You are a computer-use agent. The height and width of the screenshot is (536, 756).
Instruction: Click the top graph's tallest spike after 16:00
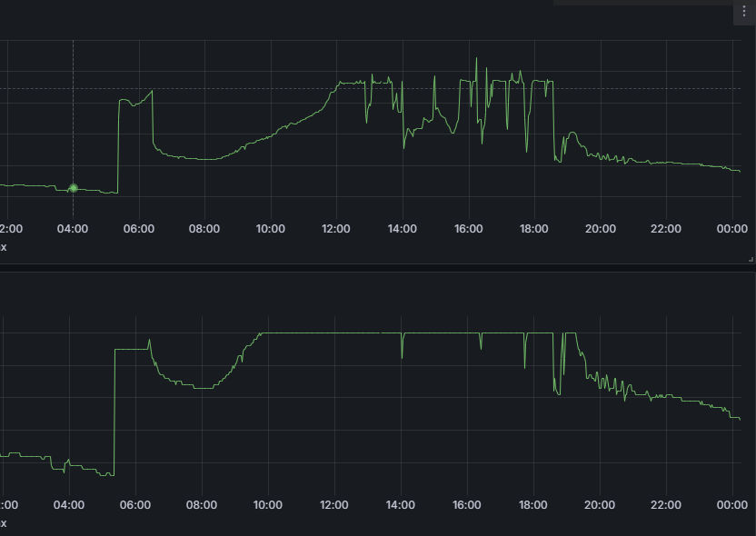pyautogui.click(x=477, y=60)
